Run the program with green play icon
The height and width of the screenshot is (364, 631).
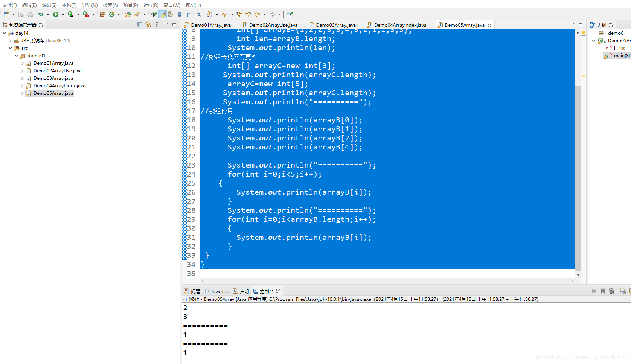tap(56, 14)
